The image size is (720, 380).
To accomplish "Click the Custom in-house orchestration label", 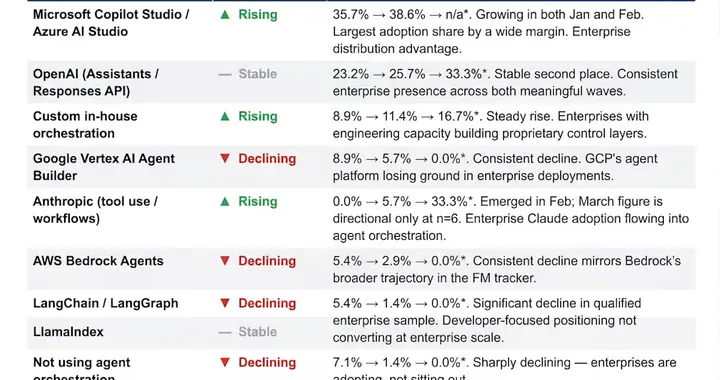I will [85, 125].
